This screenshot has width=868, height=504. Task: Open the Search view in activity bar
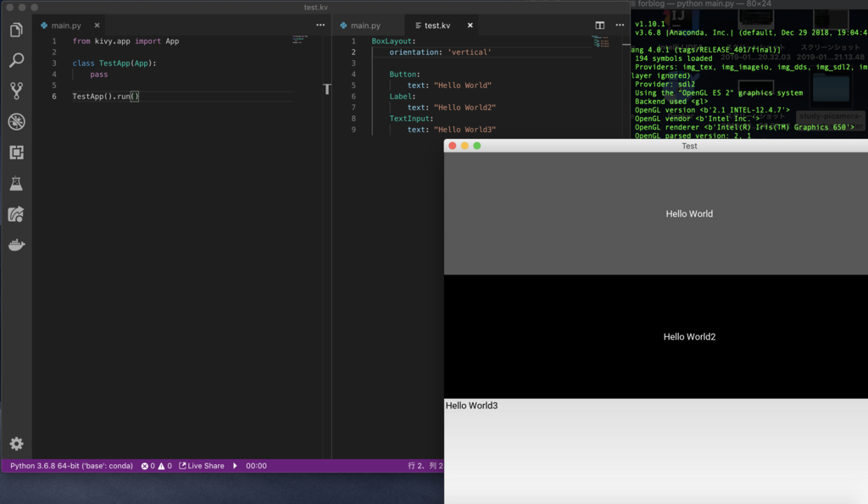[x=16, y=60]
